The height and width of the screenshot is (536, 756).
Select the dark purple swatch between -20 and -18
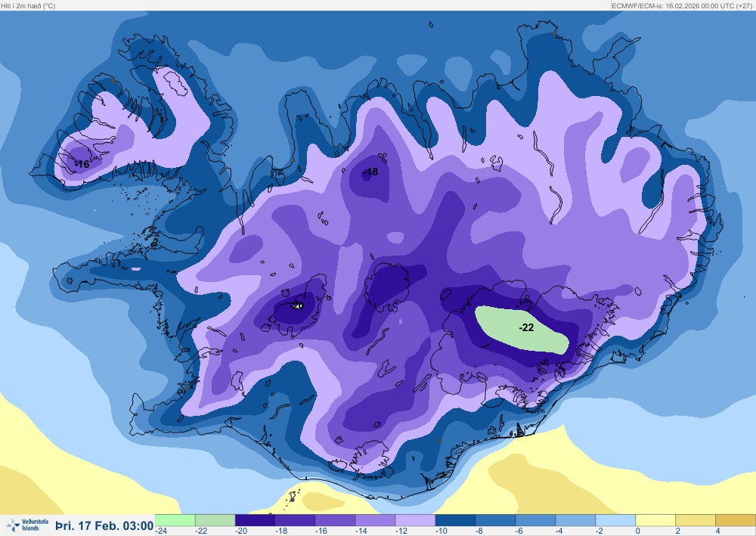pos(255,520)
